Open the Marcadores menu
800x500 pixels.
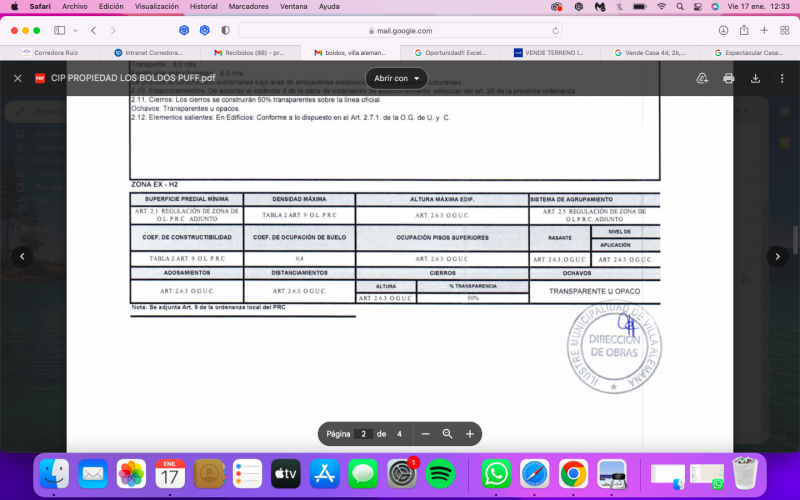coord(248,7)
